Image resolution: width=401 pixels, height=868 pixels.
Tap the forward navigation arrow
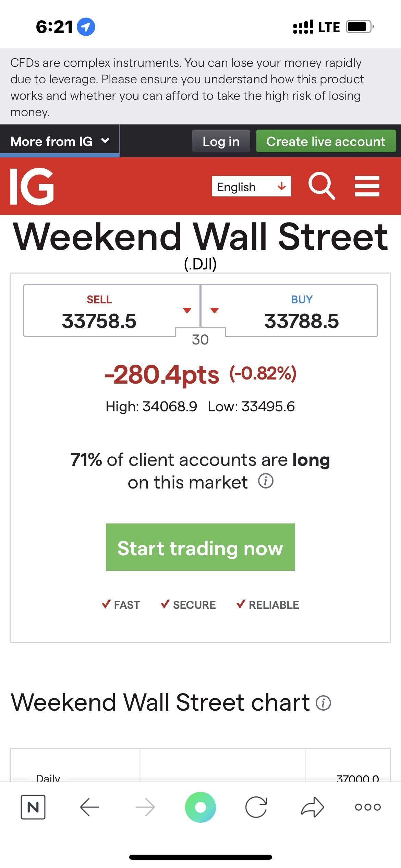145,807
